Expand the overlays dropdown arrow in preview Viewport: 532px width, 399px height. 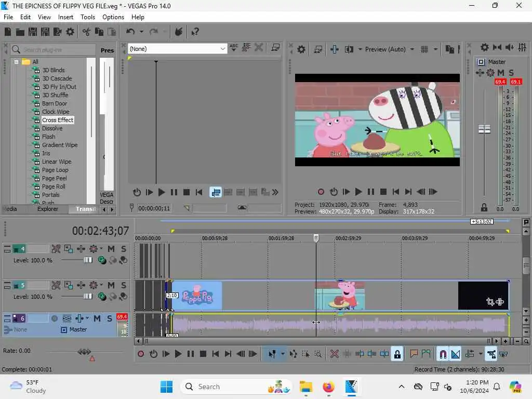click(435, 49)
